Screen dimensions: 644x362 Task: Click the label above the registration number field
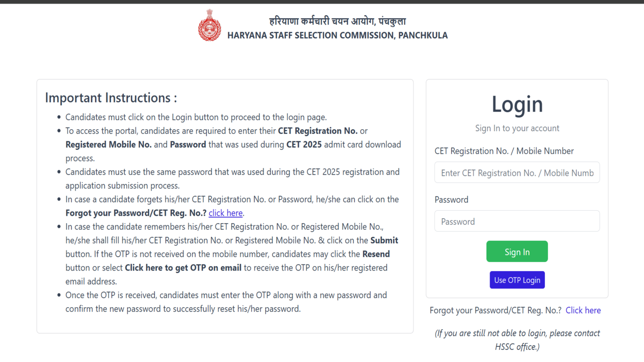[x=504, y=151]
